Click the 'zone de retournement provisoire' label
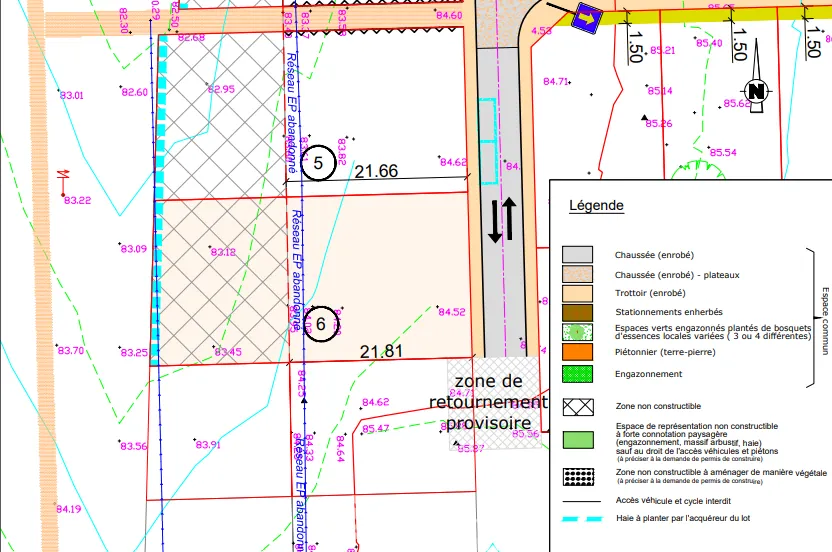This screenshot has width=832, height=552. [488, 402]
